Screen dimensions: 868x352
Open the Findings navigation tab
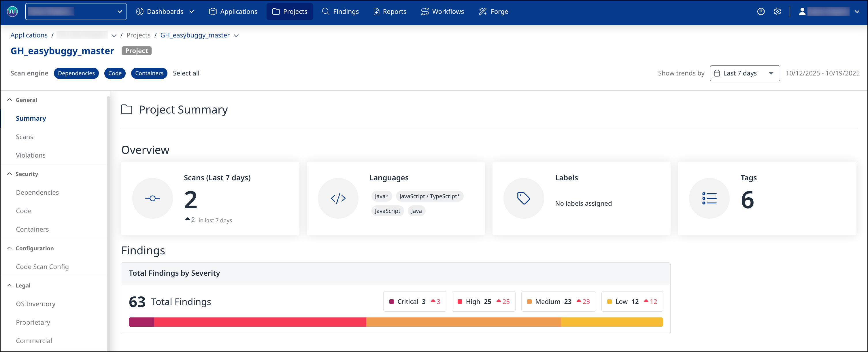pyautogui.click(x=340, y=12)
